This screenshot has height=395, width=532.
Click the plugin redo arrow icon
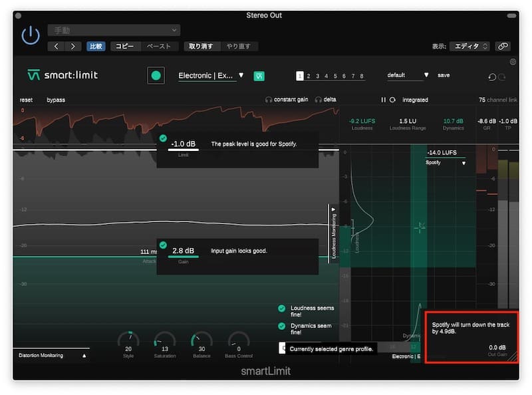[502, 77]
